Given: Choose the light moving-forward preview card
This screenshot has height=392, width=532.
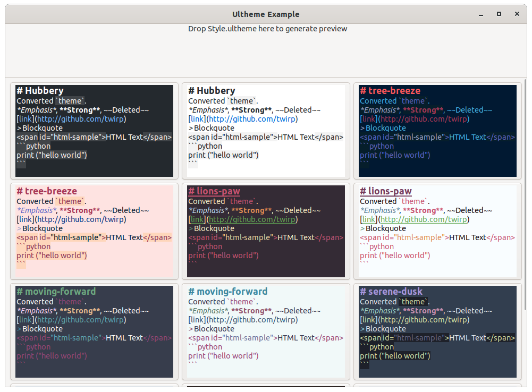Looking at the screenshot, I should pos(266,331).
